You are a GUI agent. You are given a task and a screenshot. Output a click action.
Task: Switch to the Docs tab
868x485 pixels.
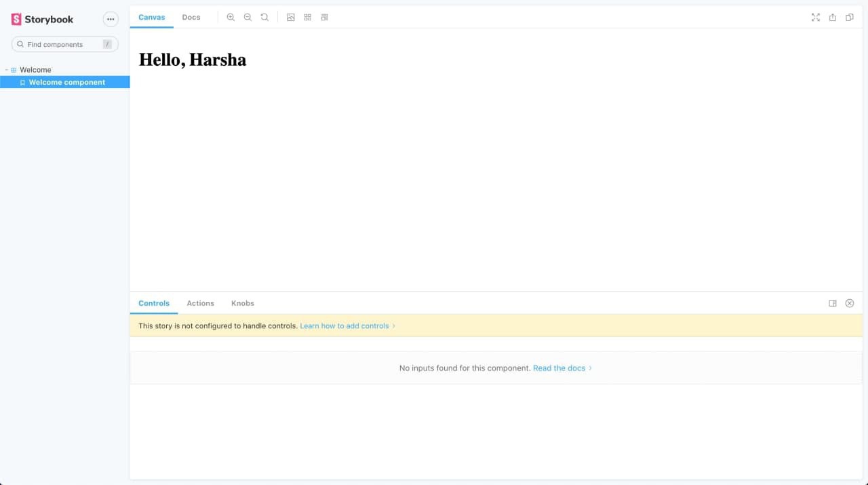[191, 17]
